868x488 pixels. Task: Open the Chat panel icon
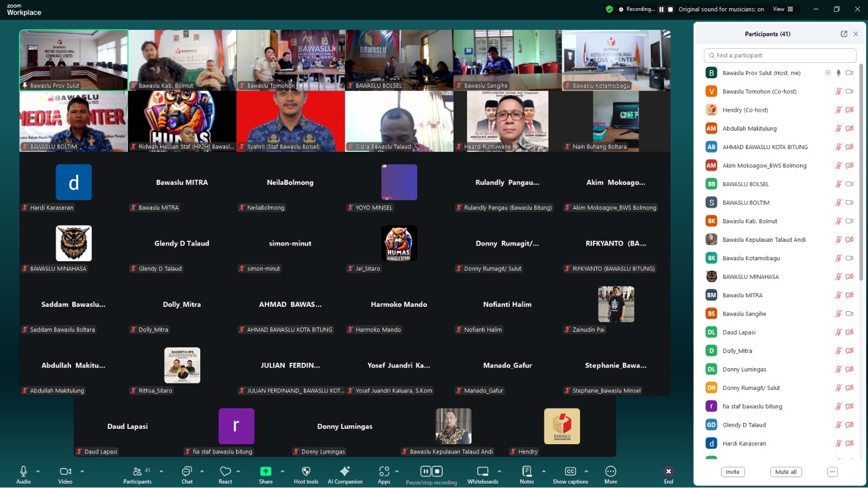click(187, 472)
